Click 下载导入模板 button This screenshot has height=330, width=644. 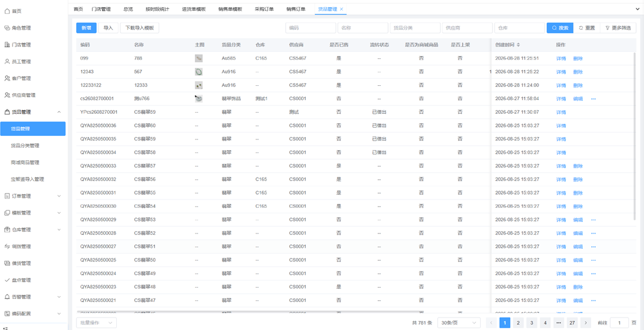coord(140,28)
